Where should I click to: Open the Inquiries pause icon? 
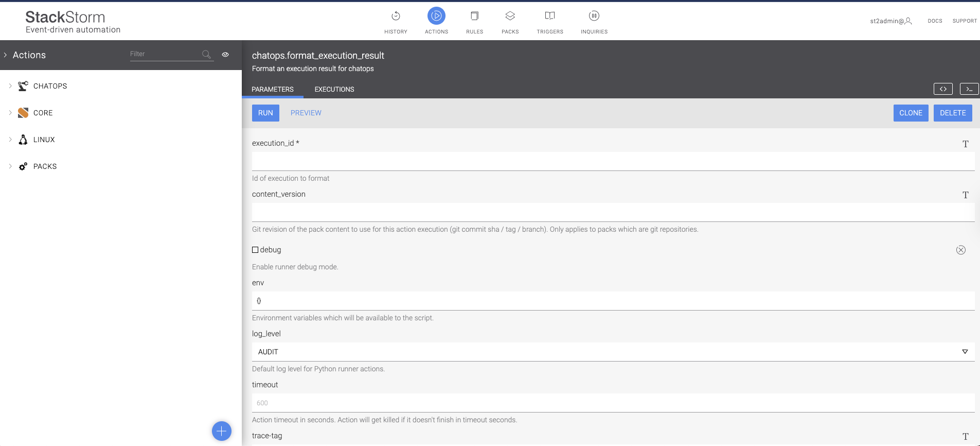594,16
